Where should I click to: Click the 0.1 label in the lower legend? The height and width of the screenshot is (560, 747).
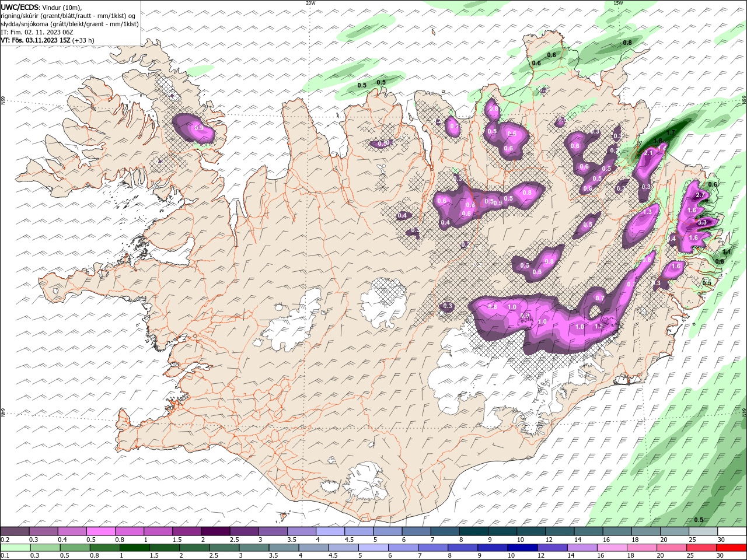pyautogui.click(x=6, y=555)
